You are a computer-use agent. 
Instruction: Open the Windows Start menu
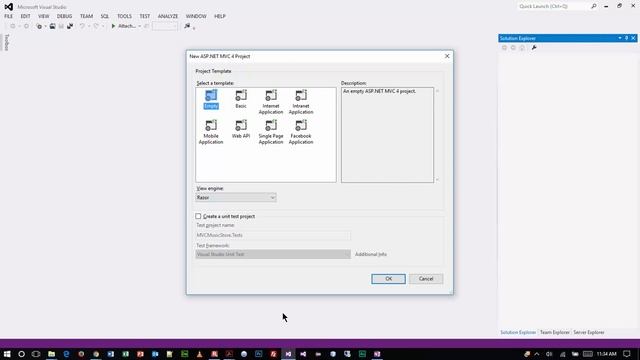(7, 354)
